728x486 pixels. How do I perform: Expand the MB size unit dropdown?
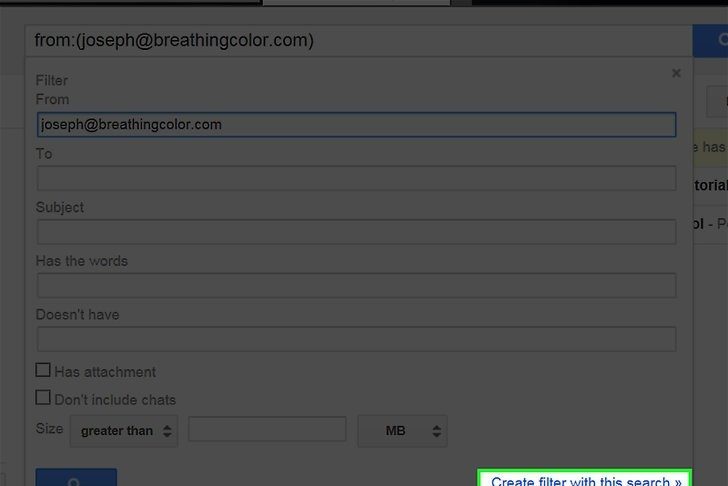[x=402, y=431]
